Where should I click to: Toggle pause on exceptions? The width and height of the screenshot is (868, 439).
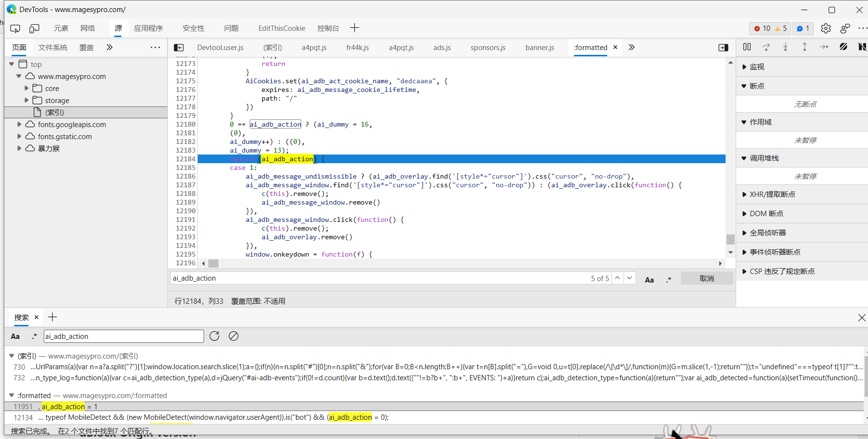[862, 47]
